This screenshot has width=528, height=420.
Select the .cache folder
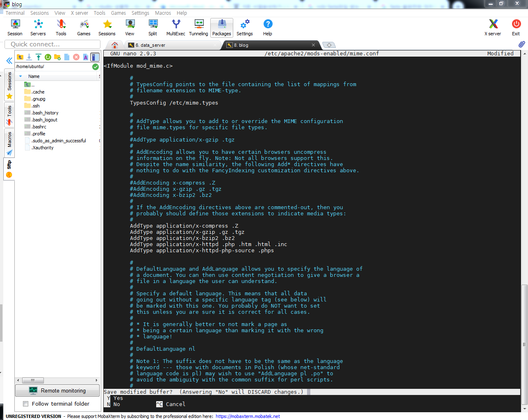pos(38,92)
